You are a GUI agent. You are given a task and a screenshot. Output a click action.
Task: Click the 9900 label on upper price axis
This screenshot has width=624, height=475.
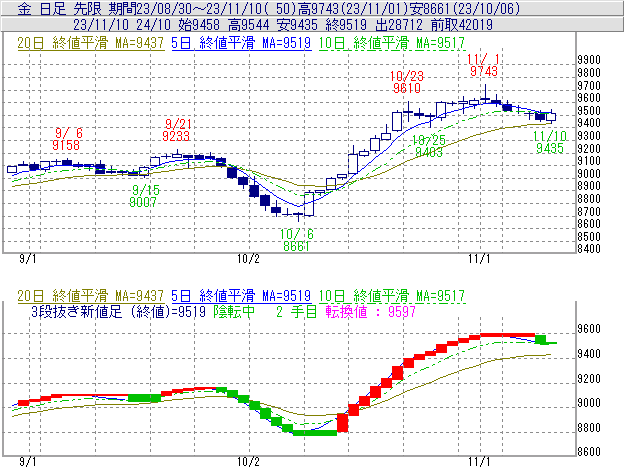click(589, 60)
